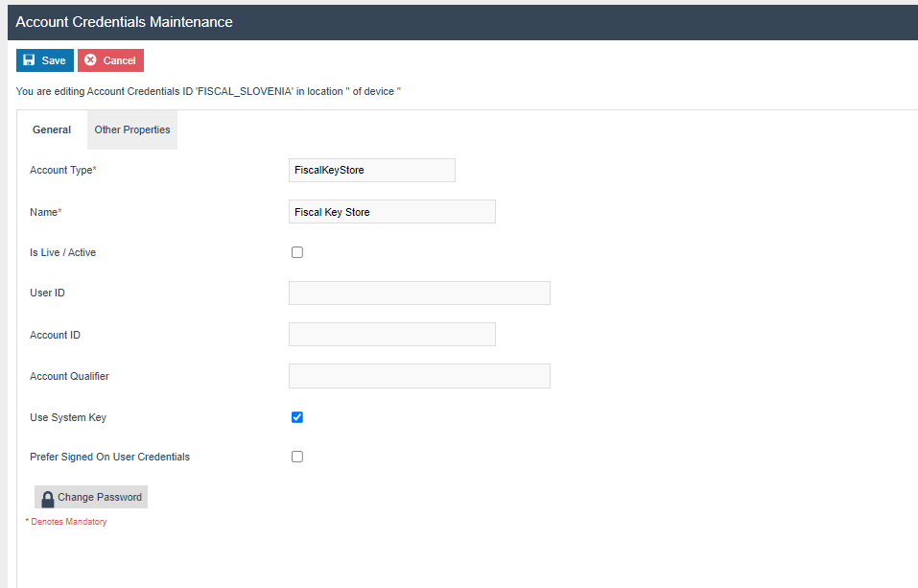Click the 'Account Type' field label
The image size is (918, 588).
pyautogui.click(x=61, y=171)
